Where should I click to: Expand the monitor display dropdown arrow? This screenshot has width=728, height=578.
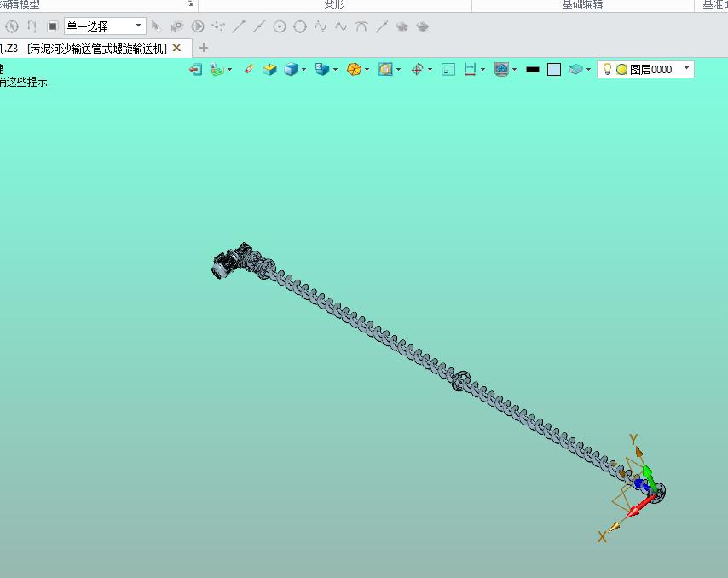514,70
